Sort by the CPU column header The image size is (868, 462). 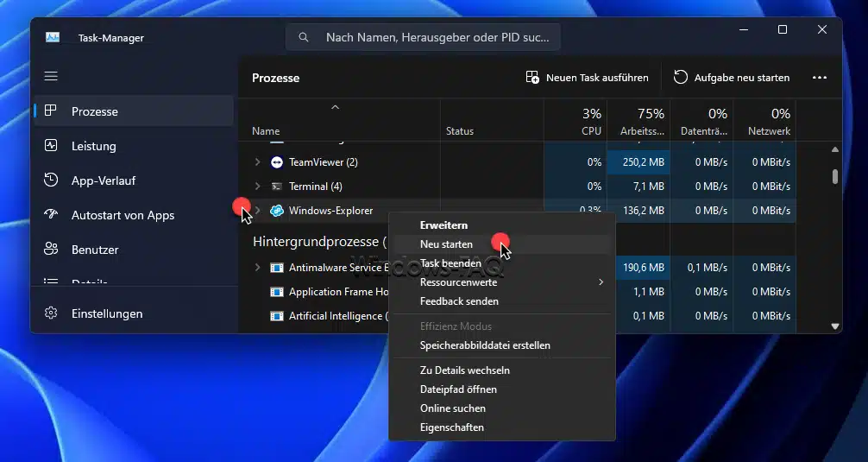[x=576, y=121]
